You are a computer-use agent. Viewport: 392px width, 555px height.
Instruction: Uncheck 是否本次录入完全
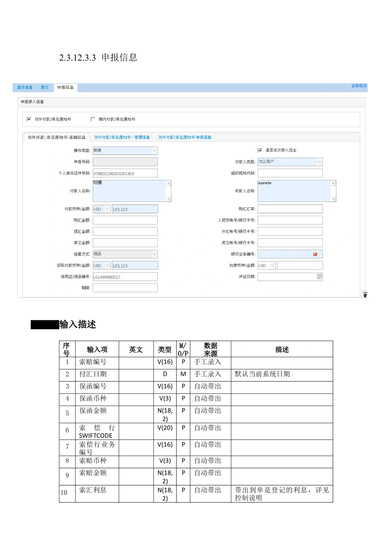(259, 150)
